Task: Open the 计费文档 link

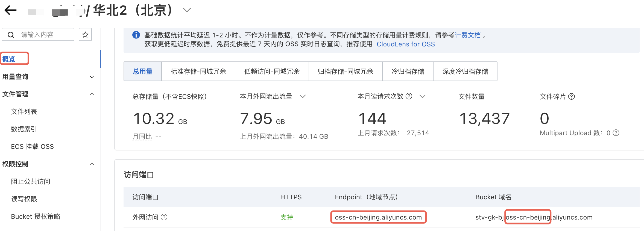Action: (468, 35)
